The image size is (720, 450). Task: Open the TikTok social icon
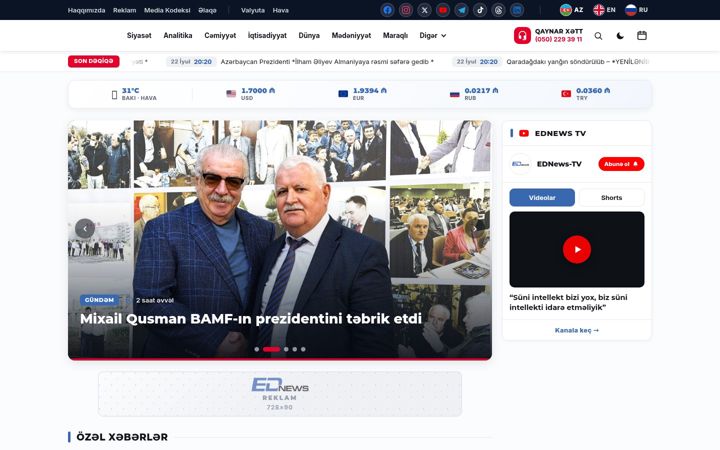pos(480,10)
